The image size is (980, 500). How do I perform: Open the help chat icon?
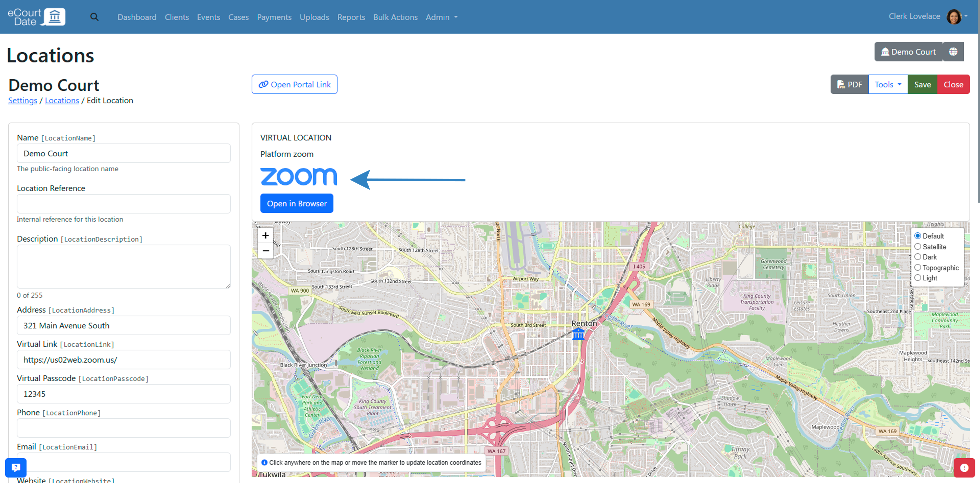[x=16, y=468]
